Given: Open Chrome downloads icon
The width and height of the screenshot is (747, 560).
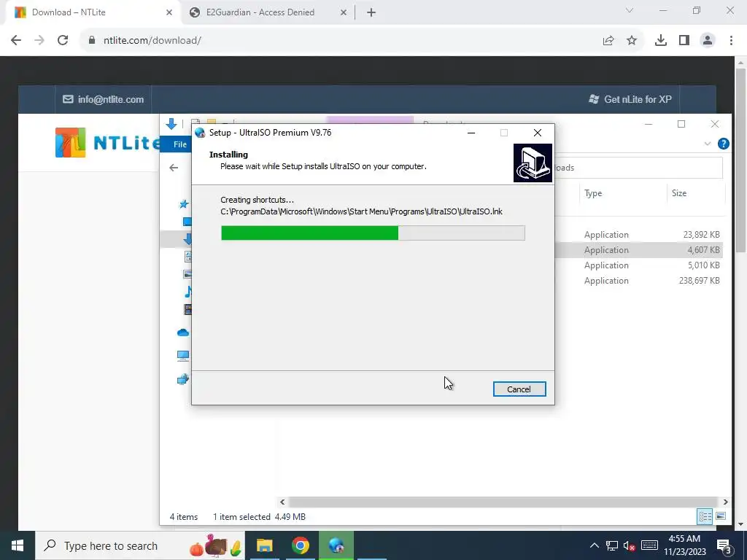Looking at the screenshot, I should point(661,41).
